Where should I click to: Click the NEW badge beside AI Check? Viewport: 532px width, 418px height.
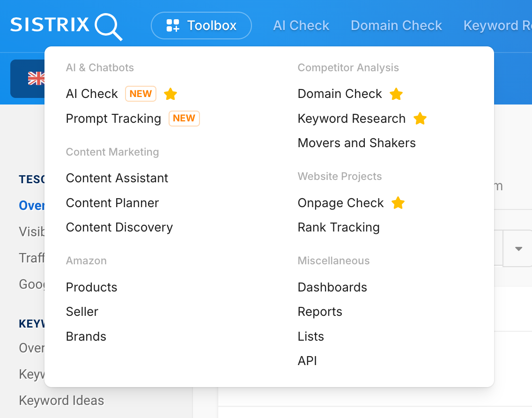140,94
